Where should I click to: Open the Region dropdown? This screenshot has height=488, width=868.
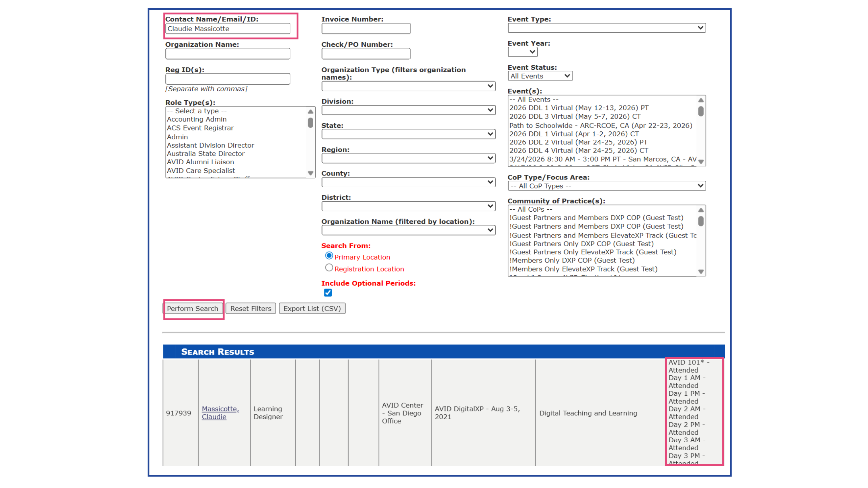pyautogui.click(x=408, y=158)
